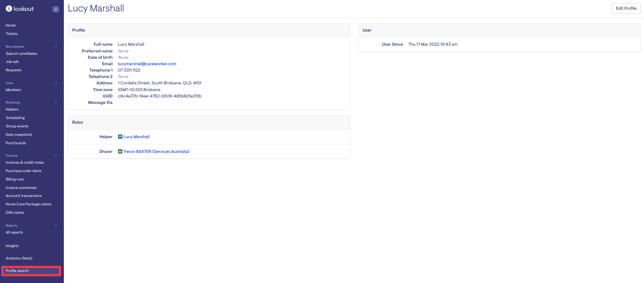
Task: Collapse the Recruitment section chevron
Action: coord(56,47)
